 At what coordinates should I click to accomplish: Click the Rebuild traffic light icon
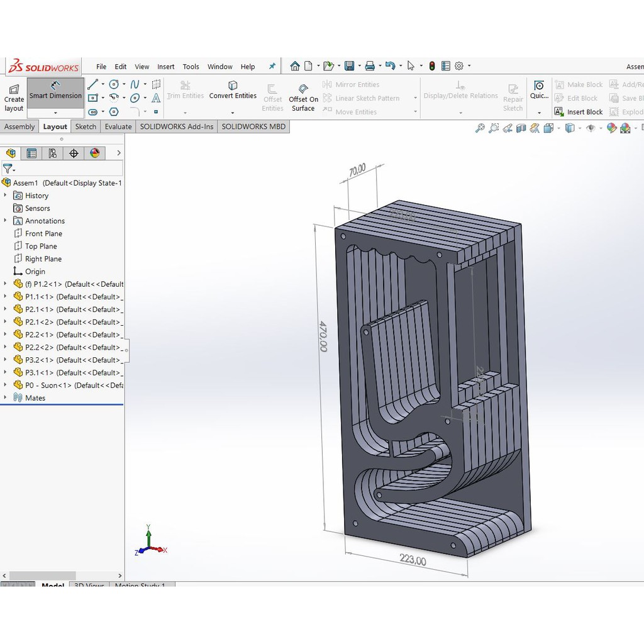point(432,66)
